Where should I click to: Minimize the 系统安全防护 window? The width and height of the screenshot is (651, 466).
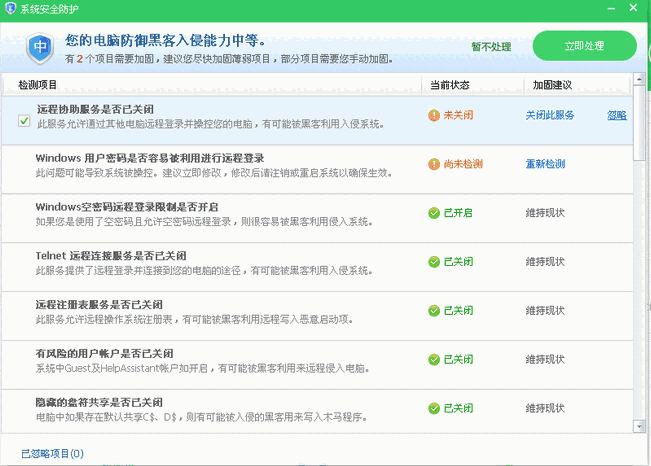[x=611, y=8]
